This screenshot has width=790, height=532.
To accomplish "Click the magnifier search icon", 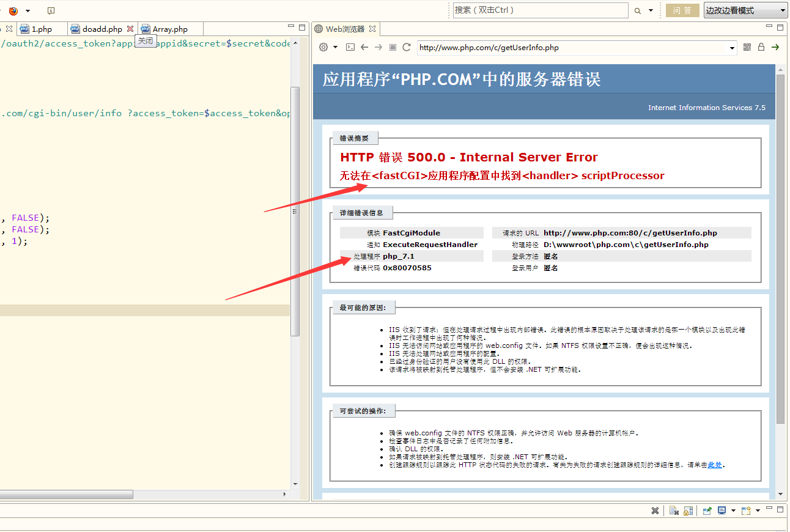I will point(637,10).
